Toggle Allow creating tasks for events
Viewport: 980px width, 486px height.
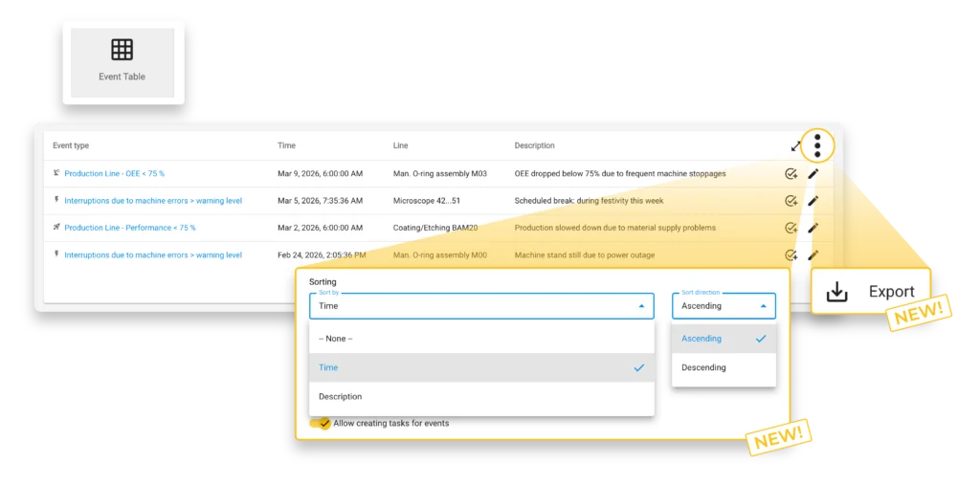[321, 423]
